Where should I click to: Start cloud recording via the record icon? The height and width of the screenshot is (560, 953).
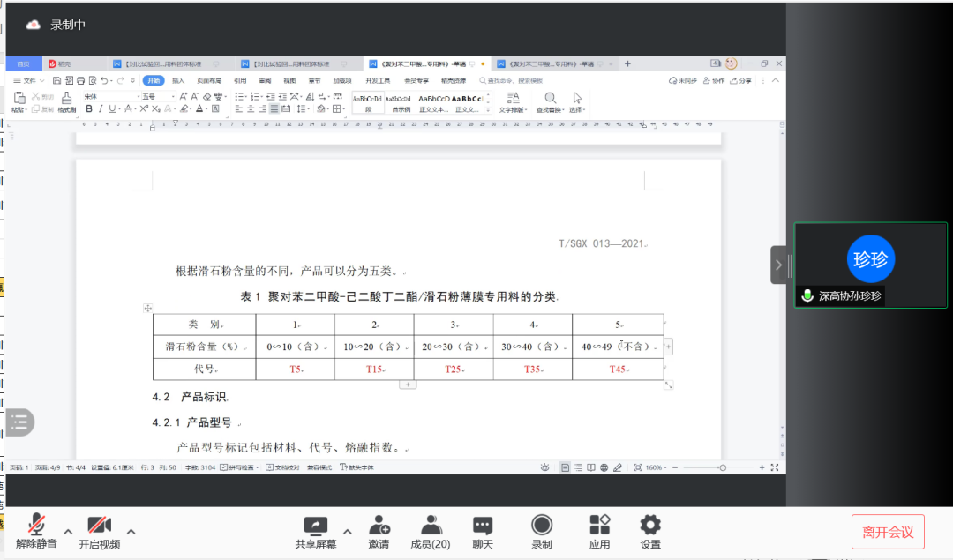point(541,529)
